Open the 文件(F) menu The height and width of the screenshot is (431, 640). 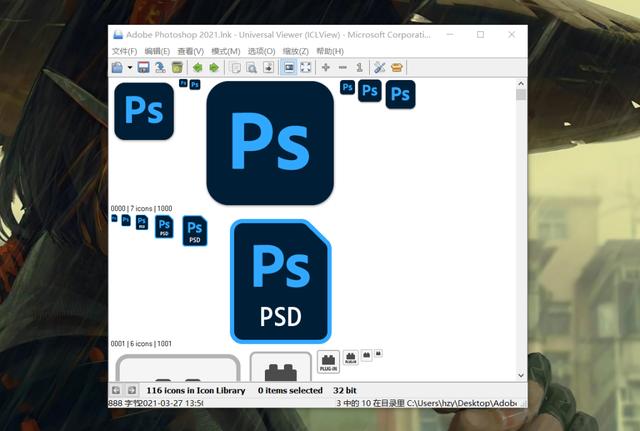pyautogui.click(x=124, y=51)
